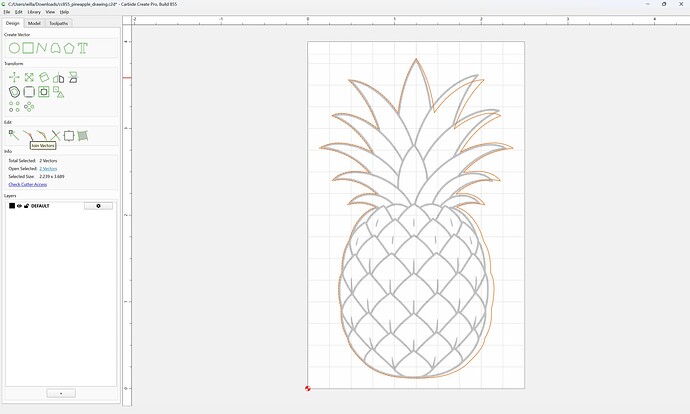Image resolution: width=690 pixels, height=414 pixels.
Task: Click the Join Vectors icon
Action: (28, 135)
